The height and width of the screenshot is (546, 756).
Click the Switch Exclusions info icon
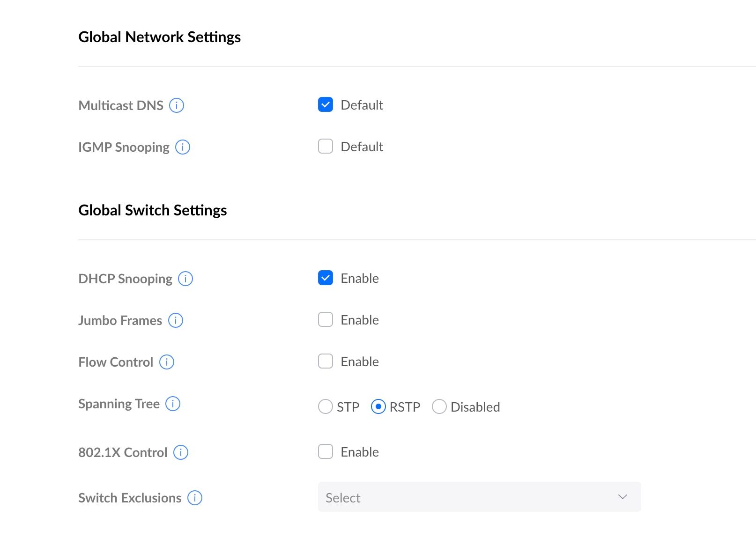(x=195, y=498)
